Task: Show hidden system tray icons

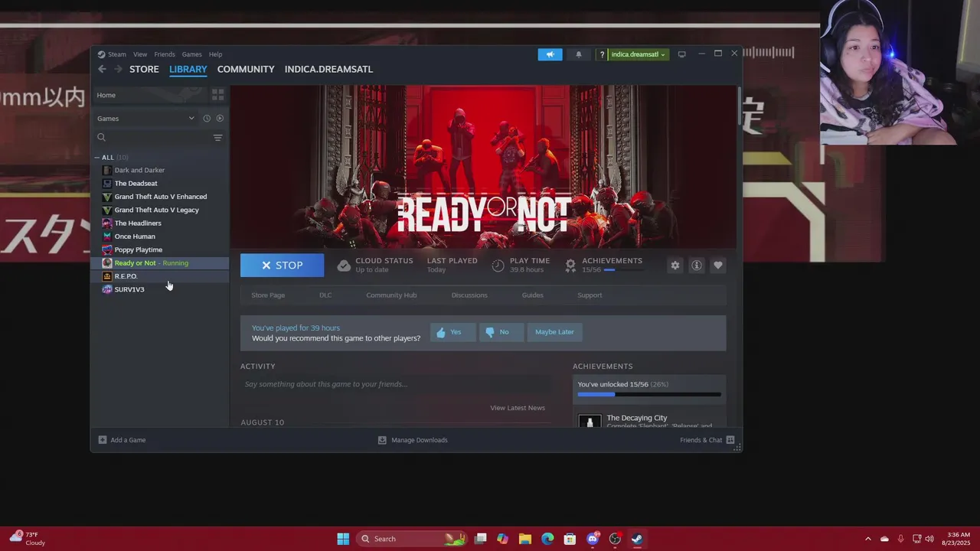Action: click(x=867, y=539)
